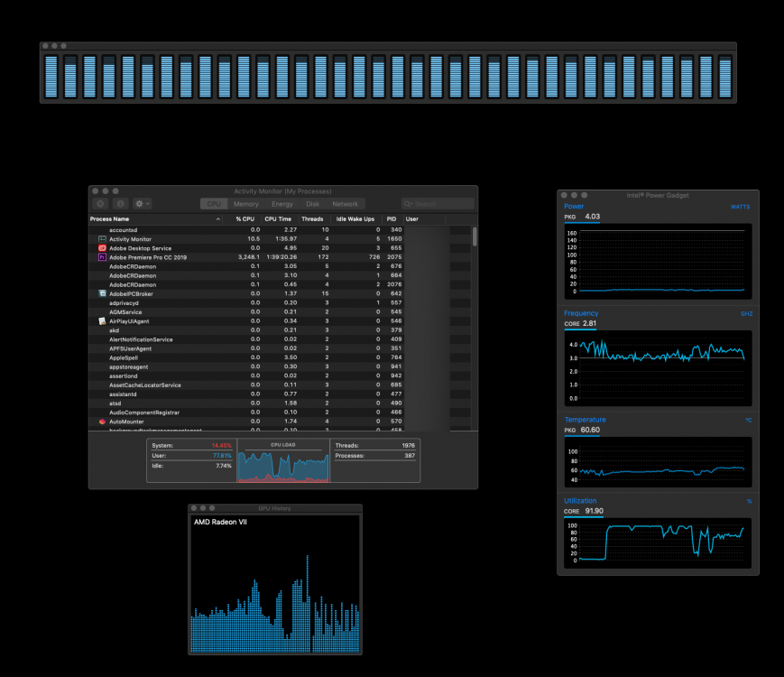Select the accountsd process row

click(280, 230)
